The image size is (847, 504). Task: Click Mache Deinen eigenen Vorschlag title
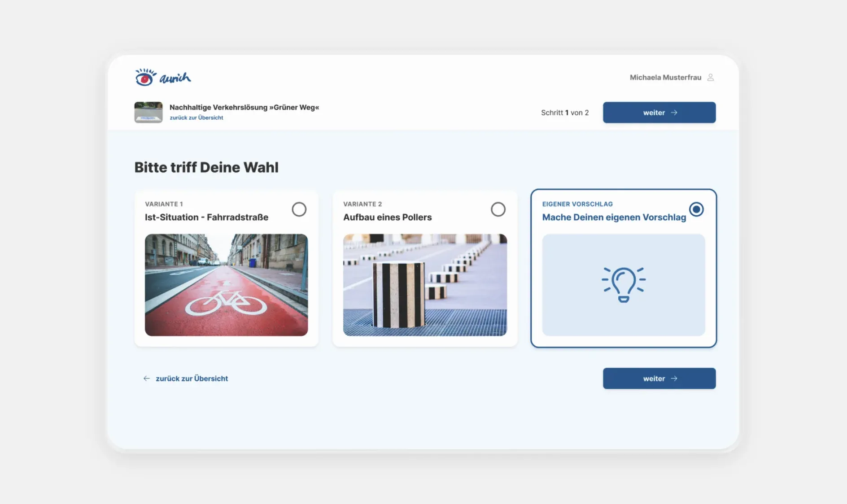tap(614, 217)
